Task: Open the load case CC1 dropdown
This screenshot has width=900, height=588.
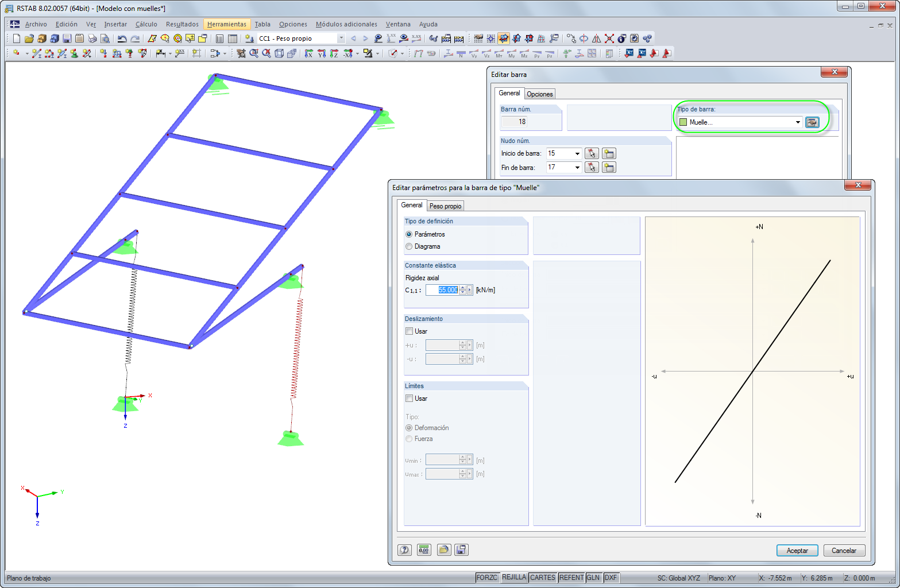Action: [341, 38]
